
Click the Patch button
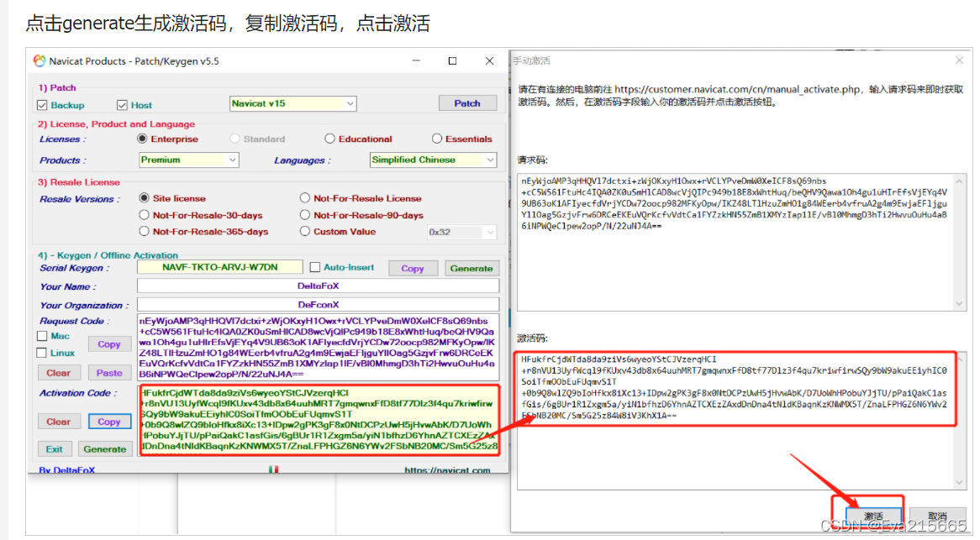tap(467, 103)
